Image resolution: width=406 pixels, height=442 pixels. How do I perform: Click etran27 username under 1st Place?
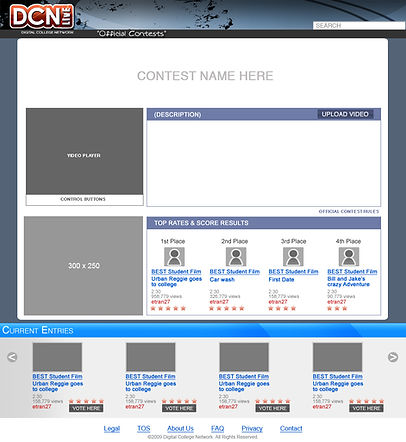pos(161,302)
